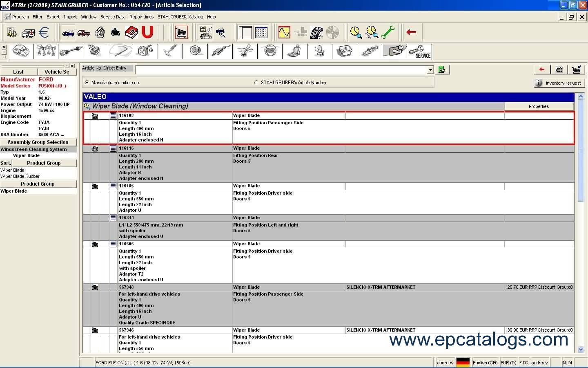Click the German flag in status bar
Screen dimensions: 588x368
(463, 362)
